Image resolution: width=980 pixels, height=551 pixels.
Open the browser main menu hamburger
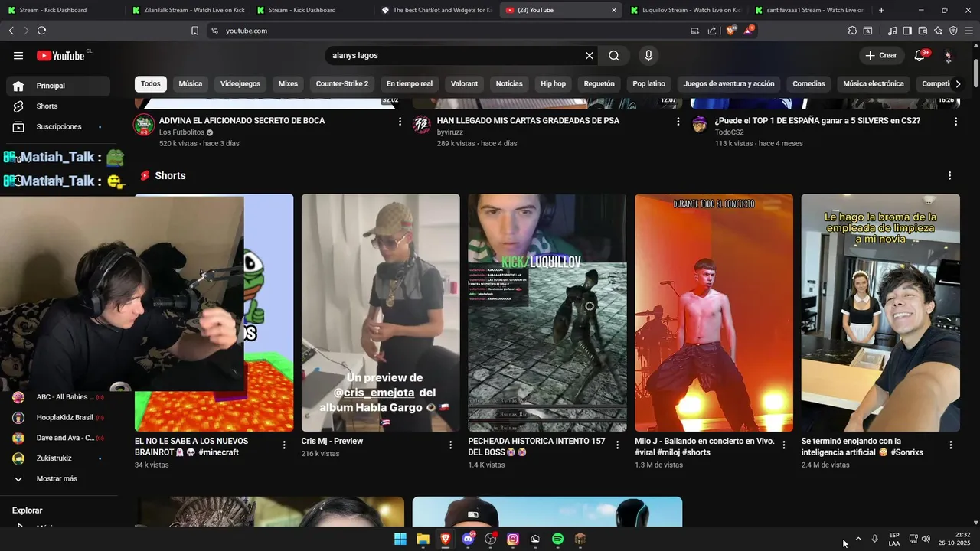click(969, 31)
